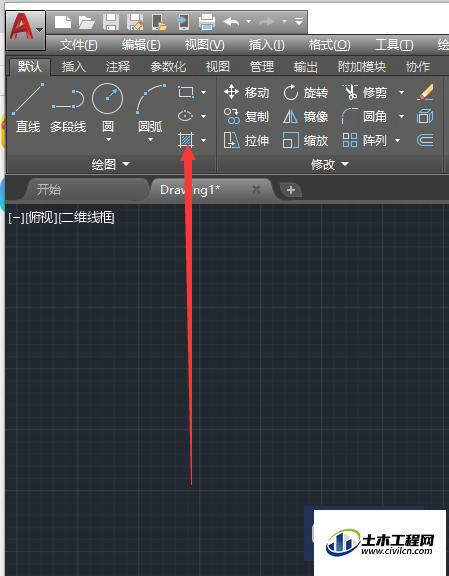Open from Web and Mobile icon

pos(159,22)
